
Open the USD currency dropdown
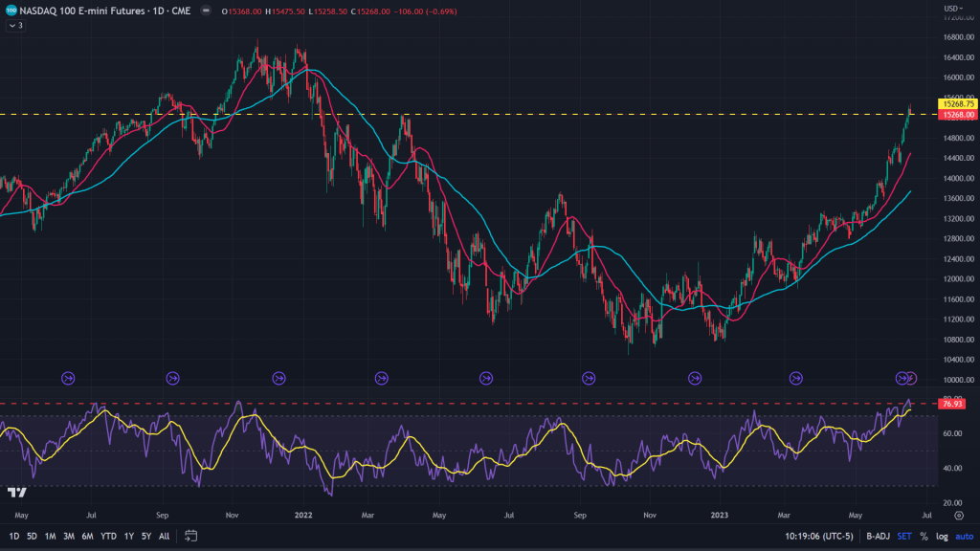(x=953, y=9)
